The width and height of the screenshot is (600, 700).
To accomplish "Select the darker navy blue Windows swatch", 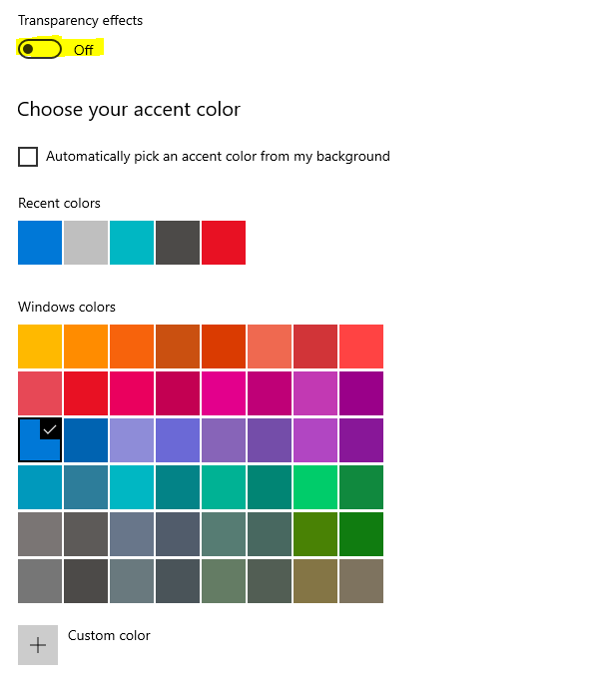I will coord(86,440).
